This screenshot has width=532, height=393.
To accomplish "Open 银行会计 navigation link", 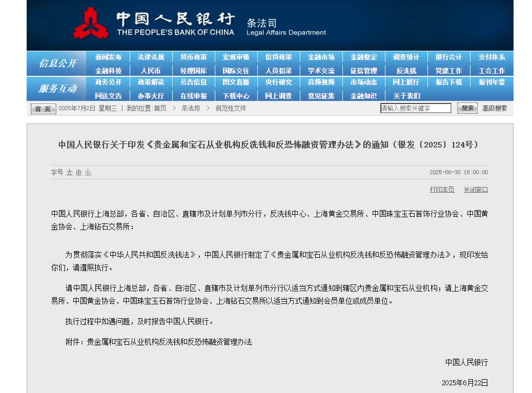I will click(x=448, y=57).
